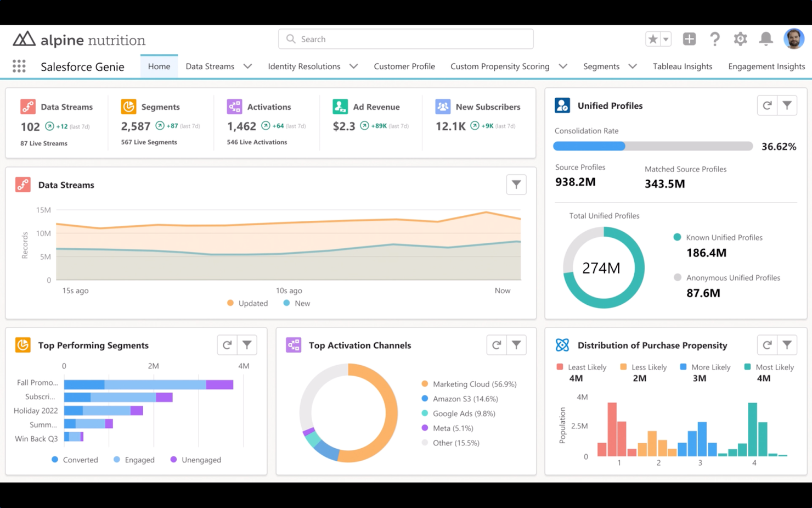
Task: Open the Data Streams tab
Action: 210,66
